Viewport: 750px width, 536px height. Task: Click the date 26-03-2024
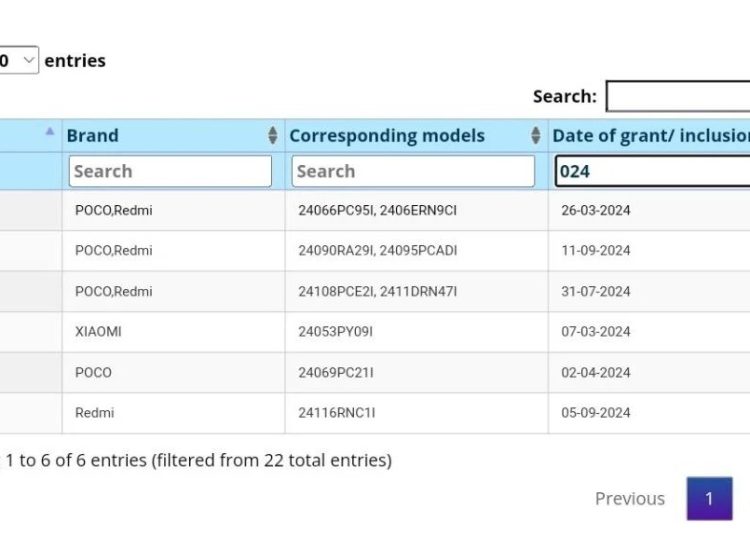point(596,210)
